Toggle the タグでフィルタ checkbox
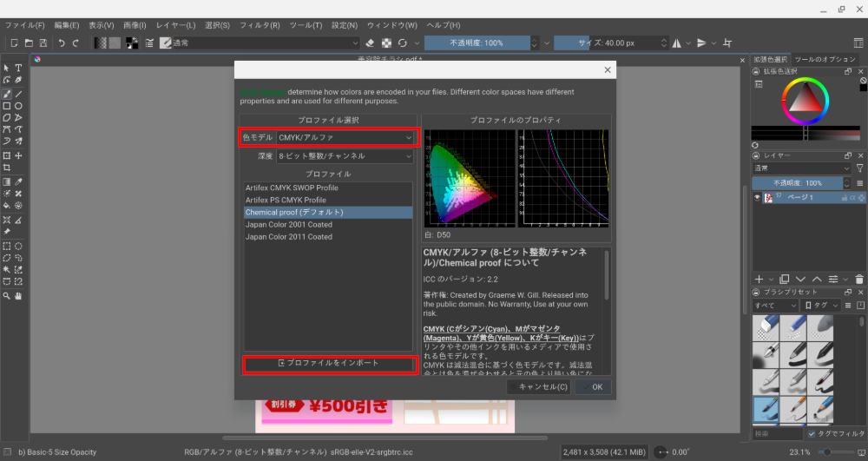 point(812,433)
